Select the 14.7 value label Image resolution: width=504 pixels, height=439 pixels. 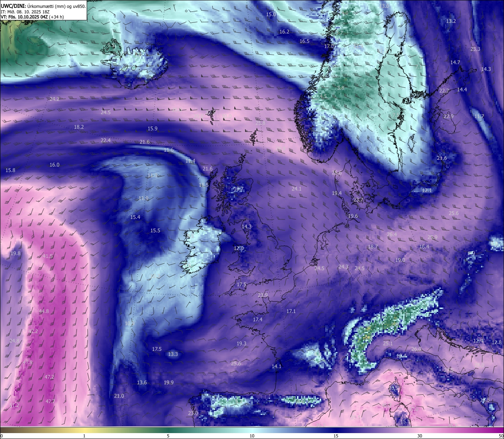point(455,62)
